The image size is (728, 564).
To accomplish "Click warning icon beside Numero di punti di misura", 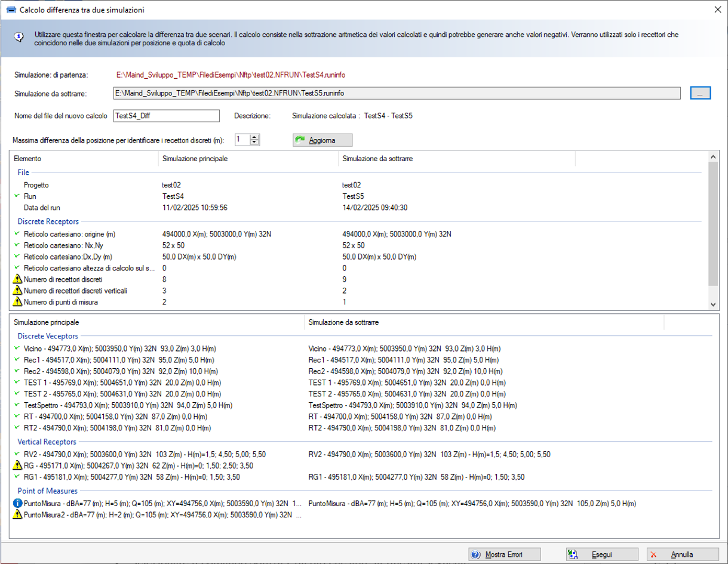I will coord(17,302).
